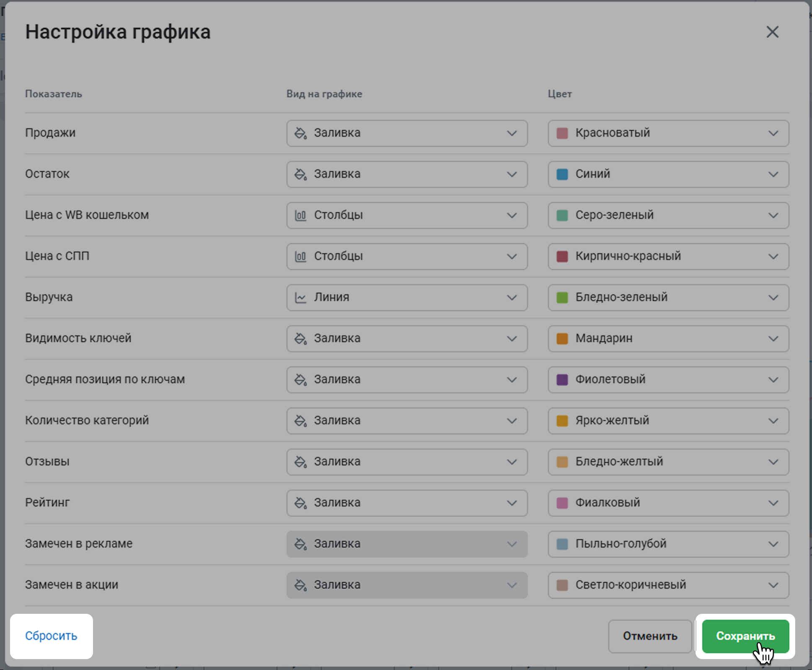Click the Красноватый color swatch
The height and width of the screenshot is (670, 812).
click(x=562, y=133)
